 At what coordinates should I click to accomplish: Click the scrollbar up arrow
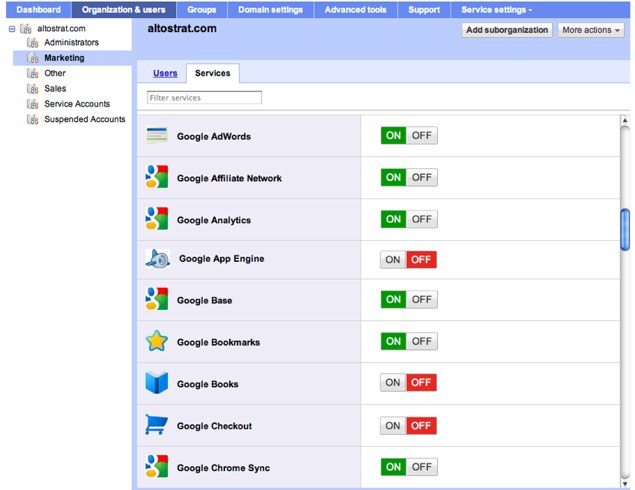[x=625, y=120]
